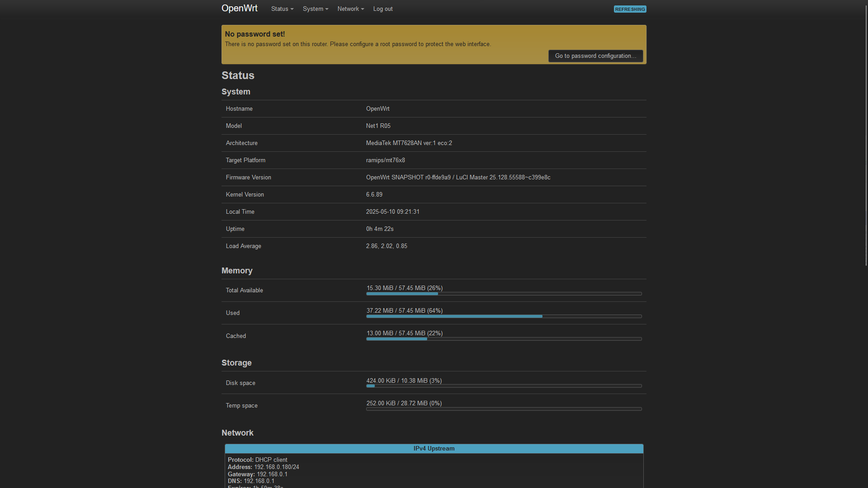Click the 252.00 KiB / 28.72 MiB (0%) text

[404, 404]
